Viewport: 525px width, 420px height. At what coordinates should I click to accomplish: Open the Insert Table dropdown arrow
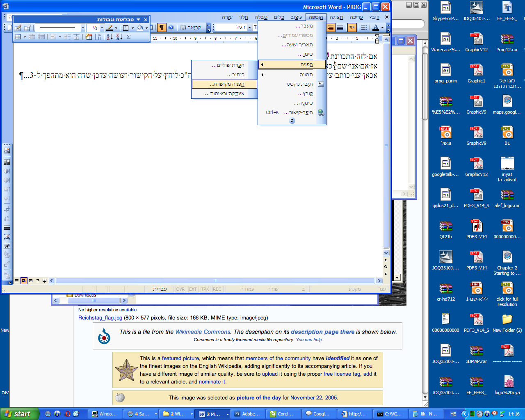(25, 37)
